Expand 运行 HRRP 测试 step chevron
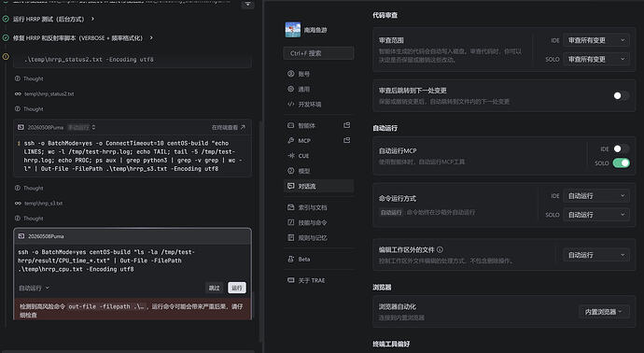The width and height of the screenshot is (644, 353). click(x=92, y=19)
